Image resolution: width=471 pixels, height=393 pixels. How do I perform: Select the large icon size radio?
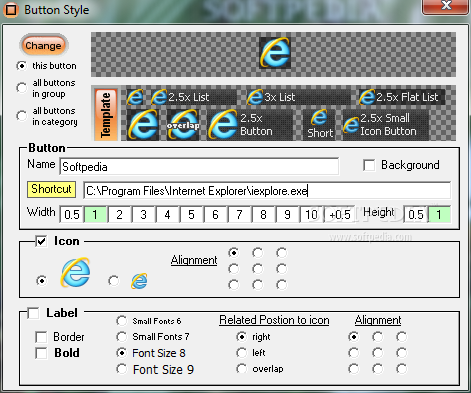point(42,281)
